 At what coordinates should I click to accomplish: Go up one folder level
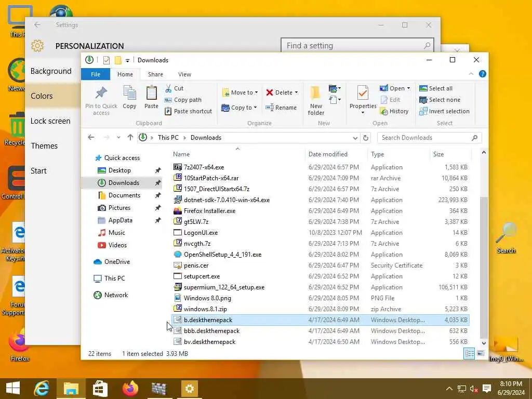pyautogui.click(x=130, y=137)
